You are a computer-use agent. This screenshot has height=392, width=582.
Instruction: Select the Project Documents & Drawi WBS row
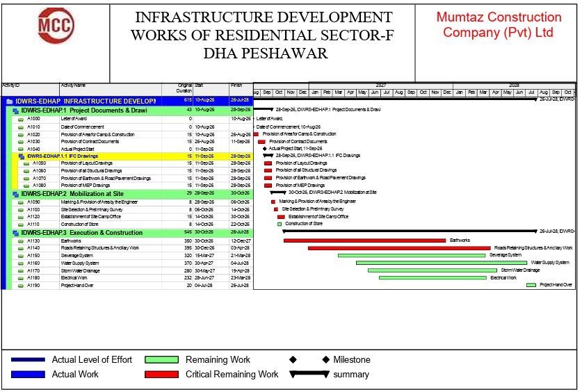point(130,111)
